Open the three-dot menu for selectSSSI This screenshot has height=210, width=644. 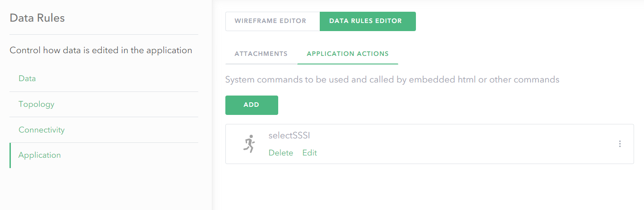[x=620, y=144]
